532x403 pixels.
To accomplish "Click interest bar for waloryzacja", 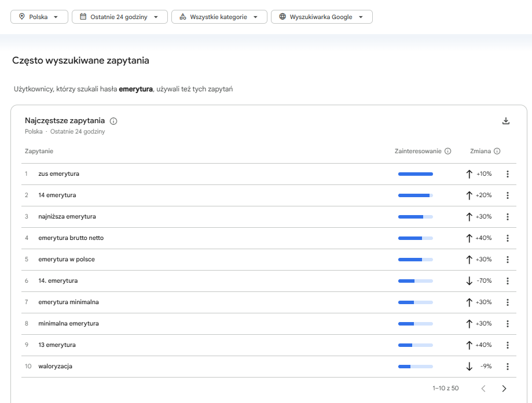I will (416, 367).
